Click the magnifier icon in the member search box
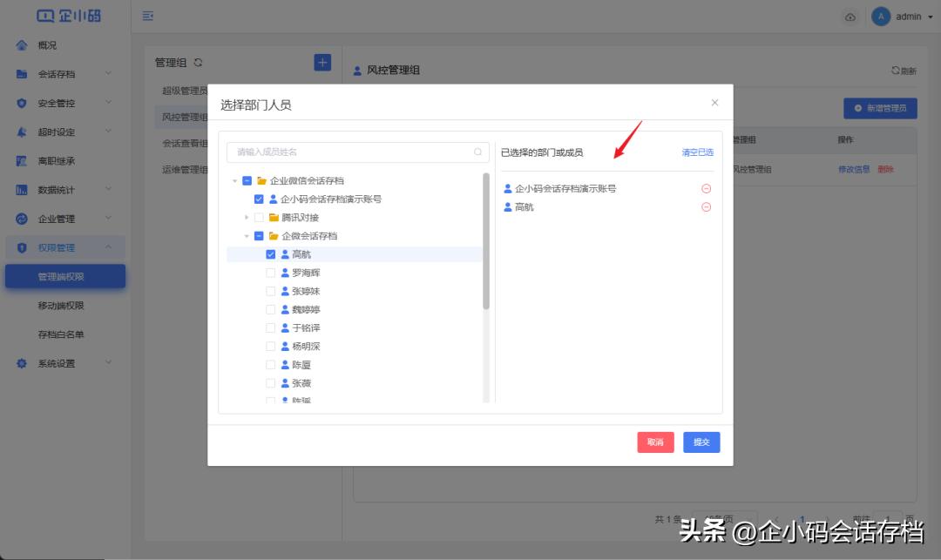This screenshot has width=941, height=560. [x=477, y=152]
